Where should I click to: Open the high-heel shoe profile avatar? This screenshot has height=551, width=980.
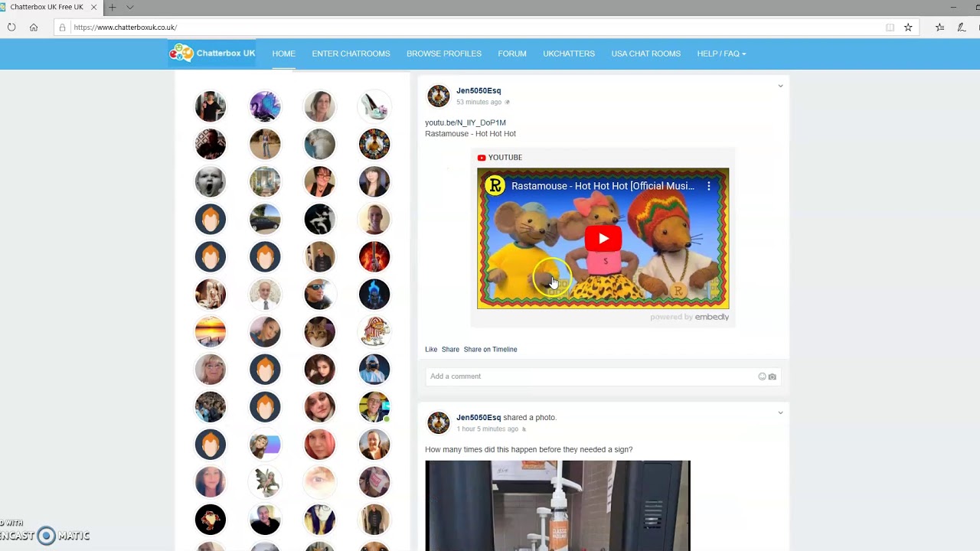coord(374,106)
